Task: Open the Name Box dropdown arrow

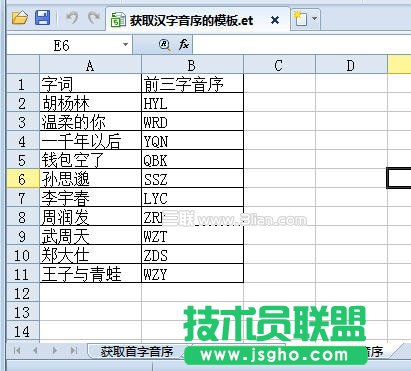Action: [x=125, y=44]
